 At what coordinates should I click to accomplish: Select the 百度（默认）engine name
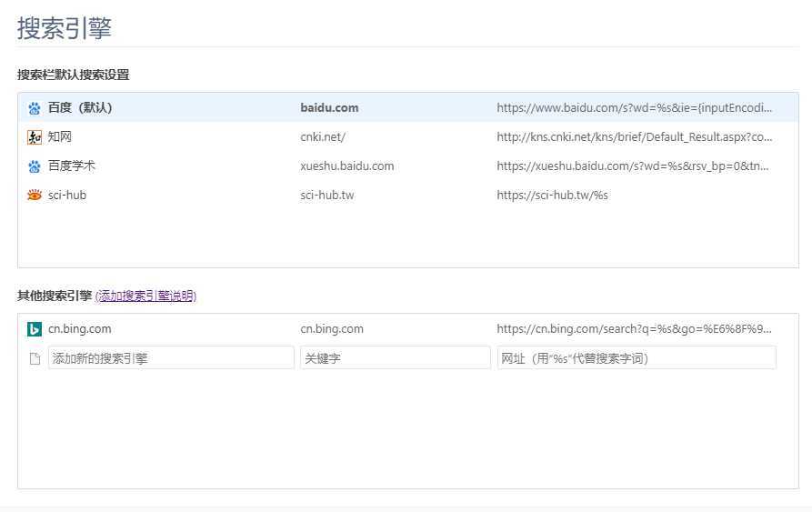(x=80, y=107)
